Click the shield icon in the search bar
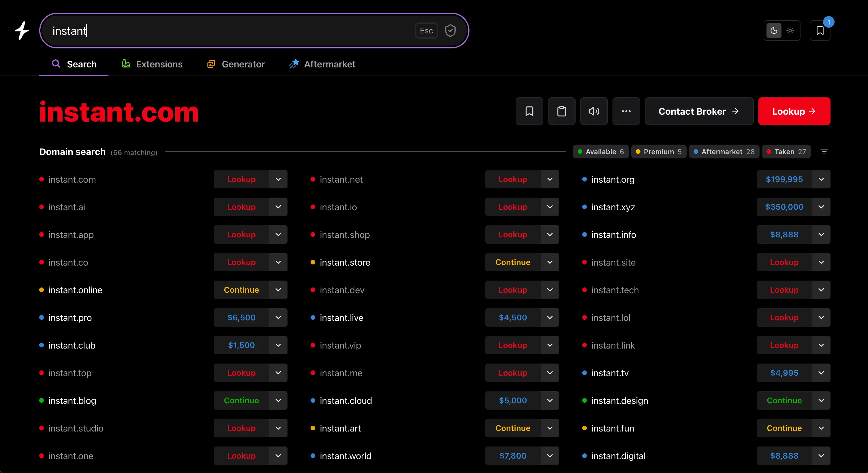 tap(450, 30)
